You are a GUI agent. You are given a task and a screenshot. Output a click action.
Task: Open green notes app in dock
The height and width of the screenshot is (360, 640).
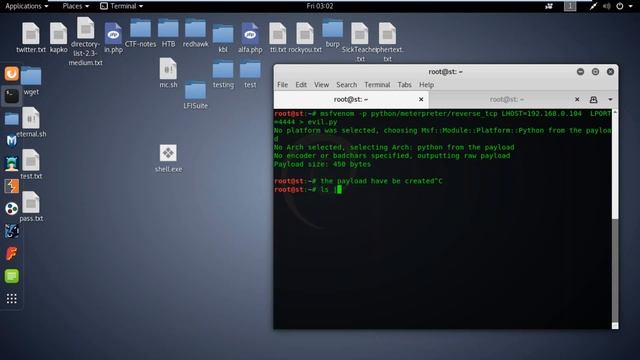point(11,276)
